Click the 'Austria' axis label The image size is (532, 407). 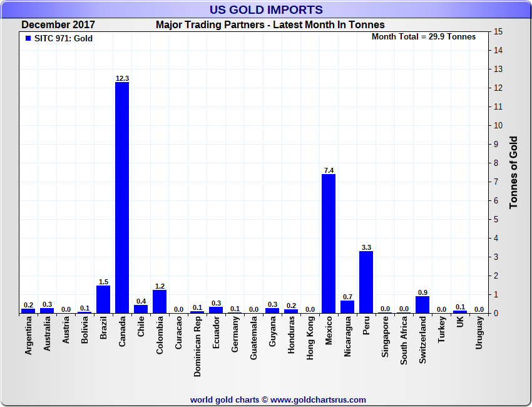[66, 329]
